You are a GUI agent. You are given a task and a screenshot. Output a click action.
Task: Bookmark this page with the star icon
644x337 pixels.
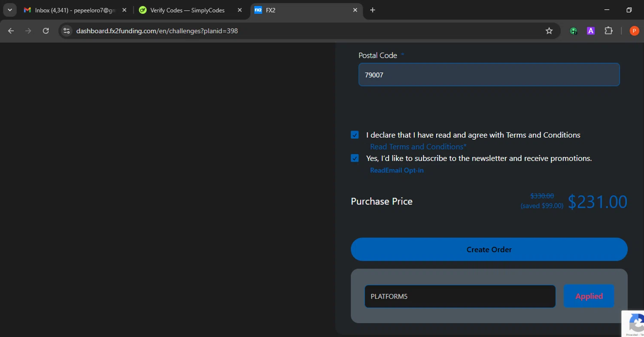point(549,31)
